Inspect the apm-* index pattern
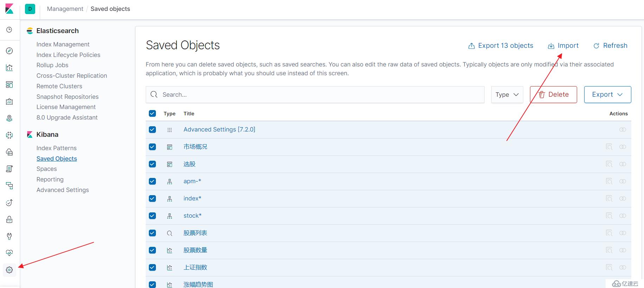644x288 pixels. 609,181
